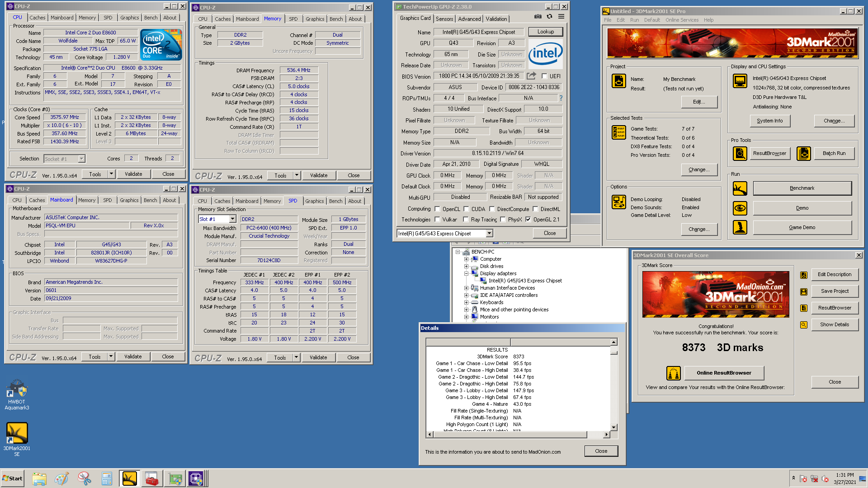868x488 pixels.
Task: Open Paint from the taskbar
Action: [x=61, y=479]
